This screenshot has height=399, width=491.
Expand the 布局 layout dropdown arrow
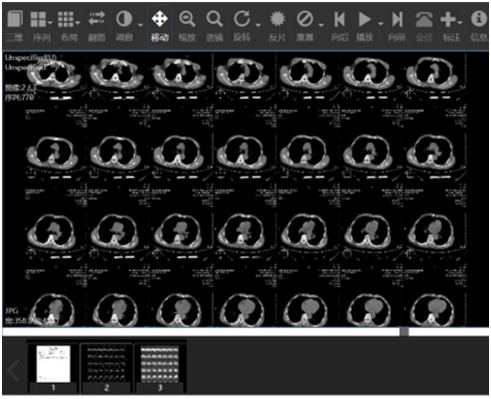click(x=78, y=23)
